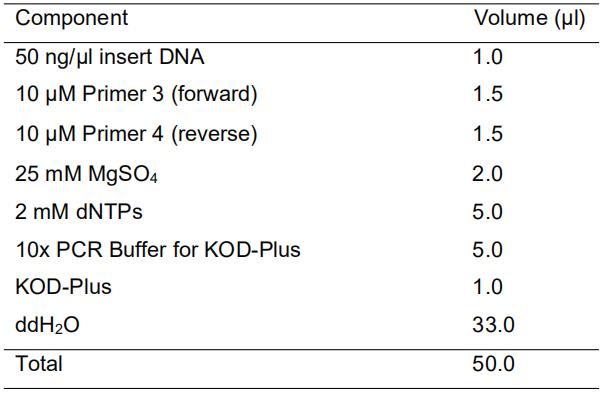Click 10 µM Primer 3 (forward) text
Screen dimensions: 606x394
136,94
